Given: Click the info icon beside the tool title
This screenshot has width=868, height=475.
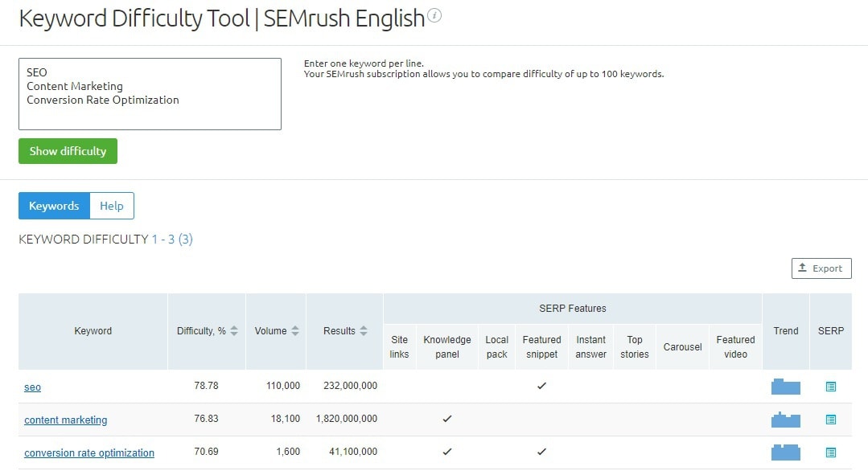Looking at the screenshot, I should [434, 15].
